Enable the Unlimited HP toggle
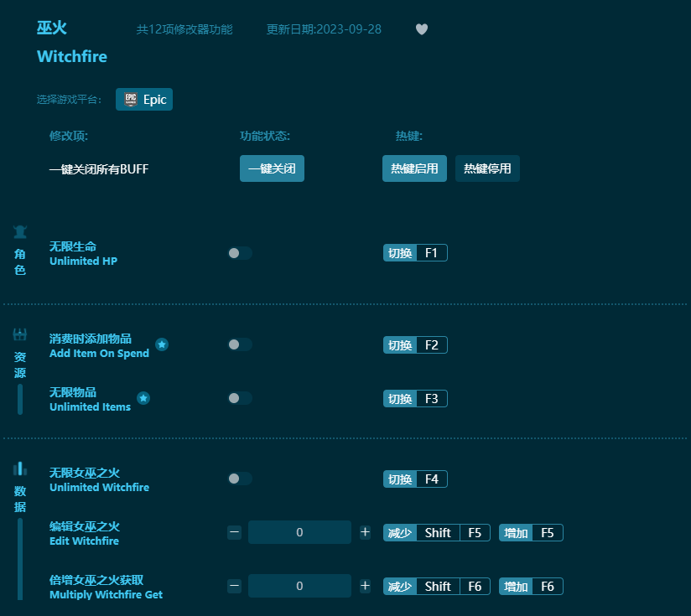Viewport: 691px width, 616px height. [x=240, y=252]
